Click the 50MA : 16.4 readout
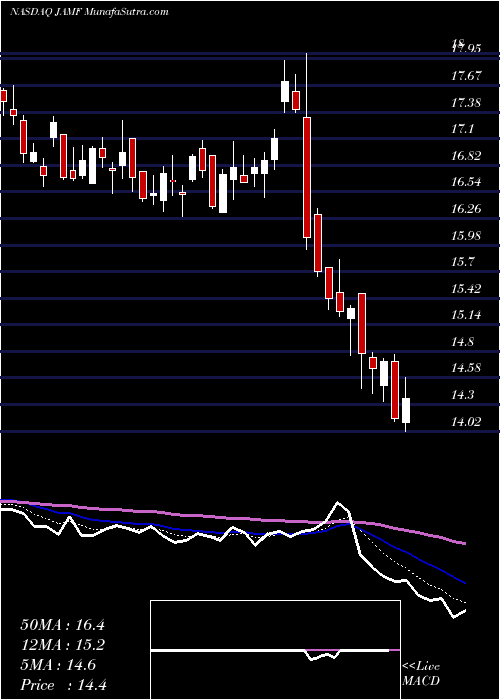Viewport: 500px width, 700px height. (62, 625)
